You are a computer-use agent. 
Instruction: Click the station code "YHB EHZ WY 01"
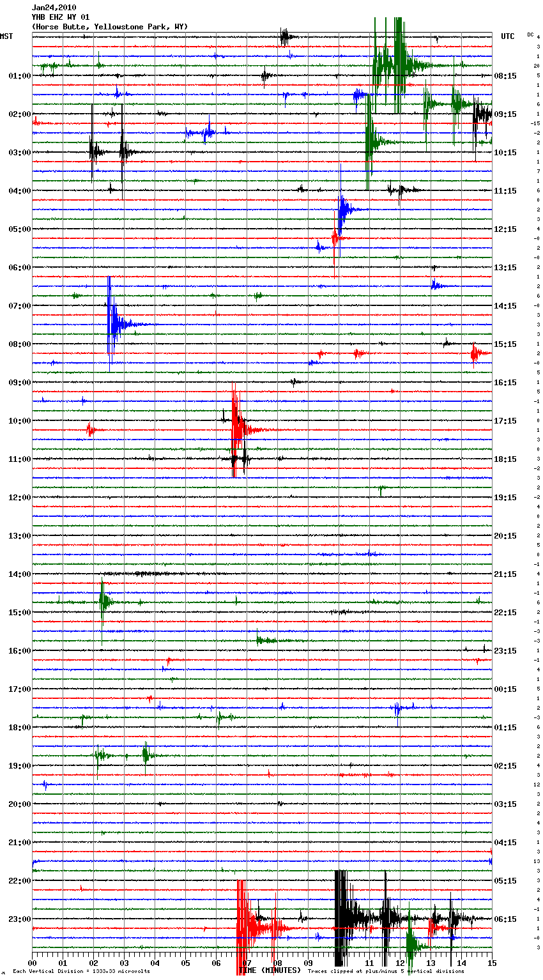61,17
